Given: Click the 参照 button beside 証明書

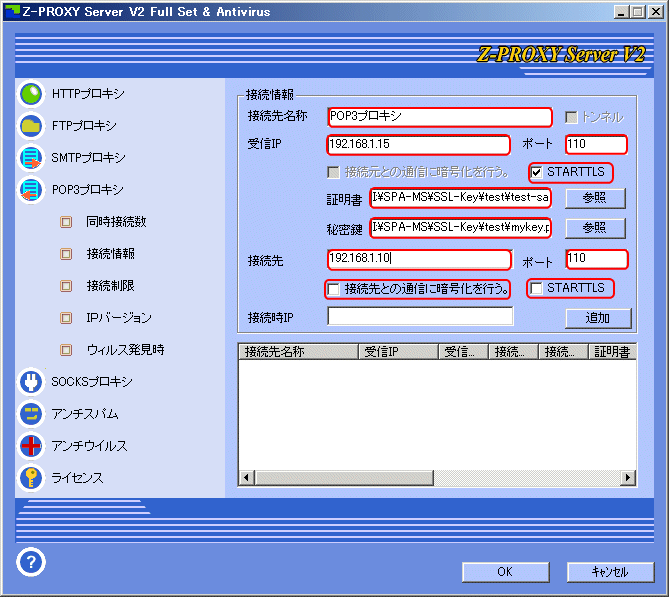Looking at the screenshot, I should coord(595,198).
